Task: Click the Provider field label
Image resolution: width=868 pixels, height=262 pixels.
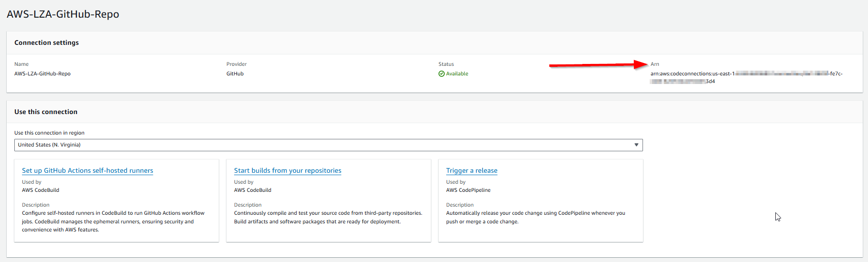Action: point(236,64)
